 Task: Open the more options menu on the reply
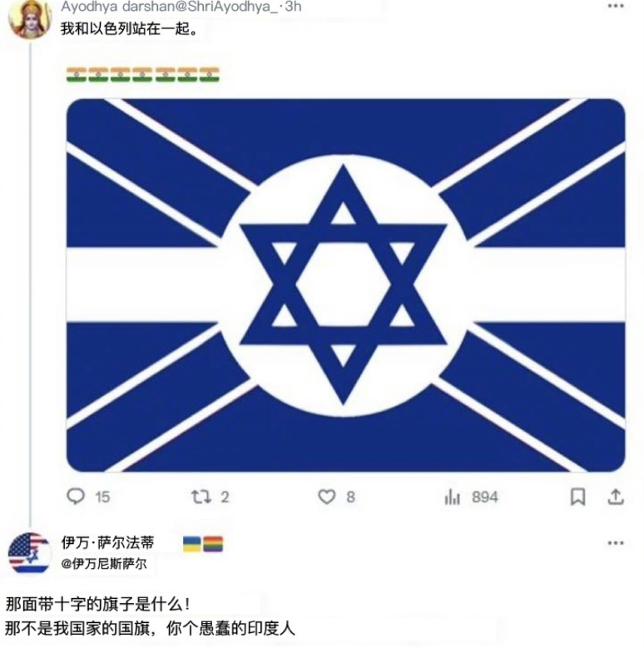(x=616, y=543)
